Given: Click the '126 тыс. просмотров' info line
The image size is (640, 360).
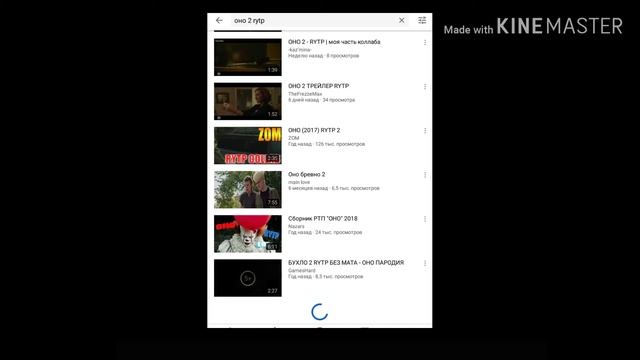Looking at the screenshot, I should [x=326, y=144].
